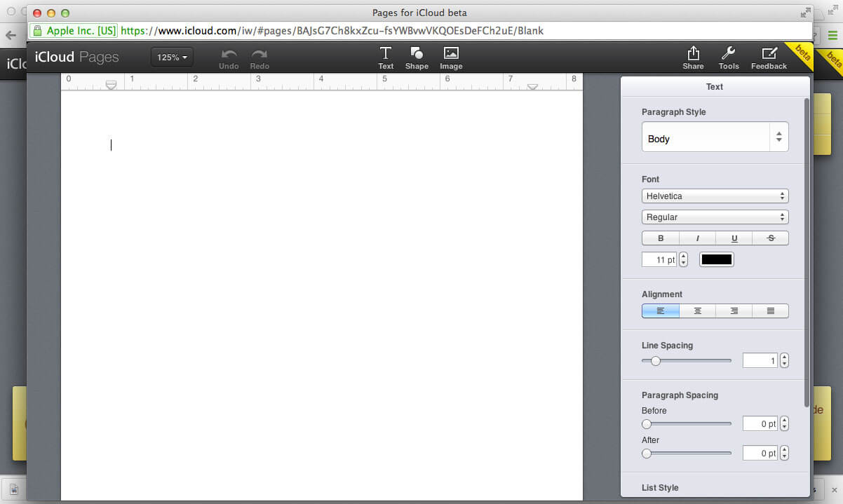Open the Shape insert tool

[x=417, y=57]
